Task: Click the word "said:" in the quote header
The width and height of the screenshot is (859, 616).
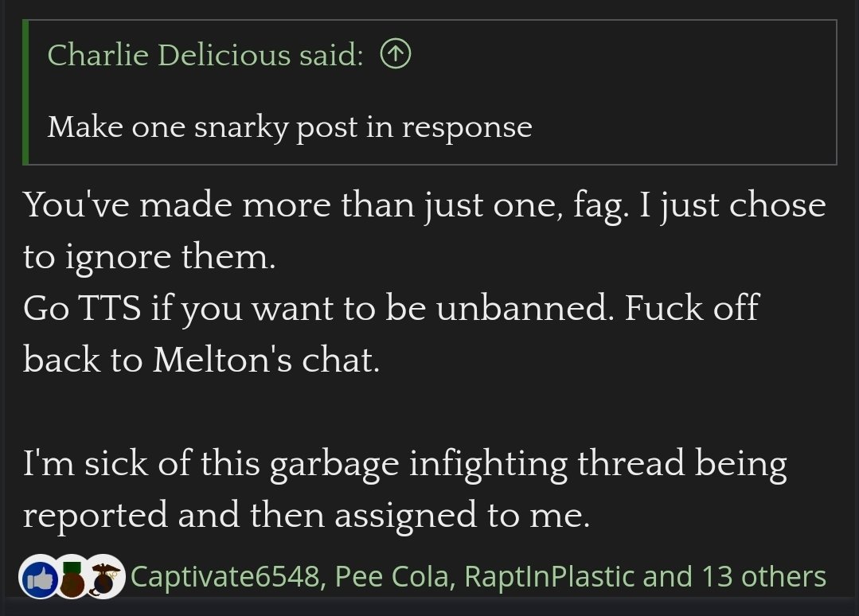Action: [x=331, y=55]
